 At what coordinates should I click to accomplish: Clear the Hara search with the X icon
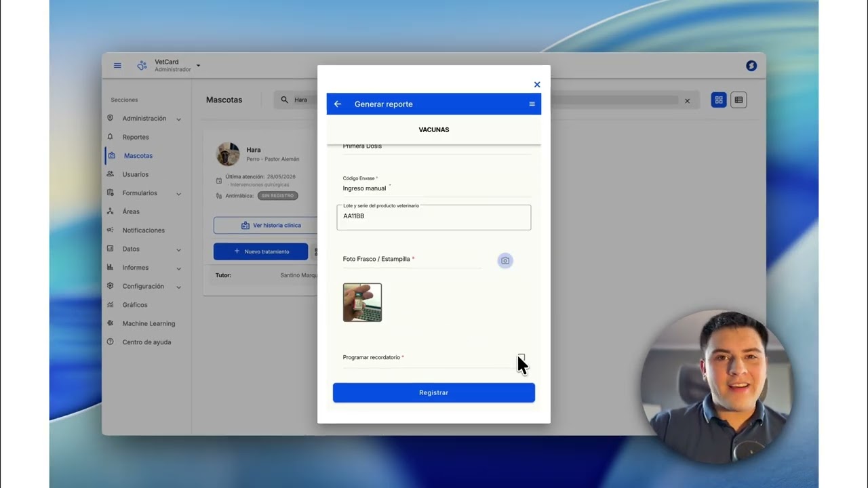(687, 101)
